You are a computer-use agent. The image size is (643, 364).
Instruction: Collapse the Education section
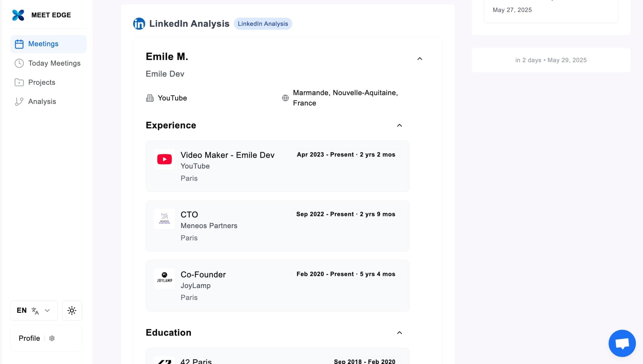(x=399, y=333)
